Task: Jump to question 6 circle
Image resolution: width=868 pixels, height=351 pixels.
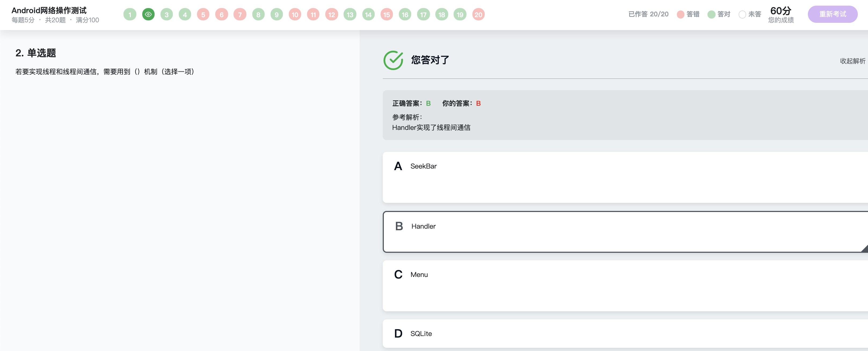Action: click(222, 14)
